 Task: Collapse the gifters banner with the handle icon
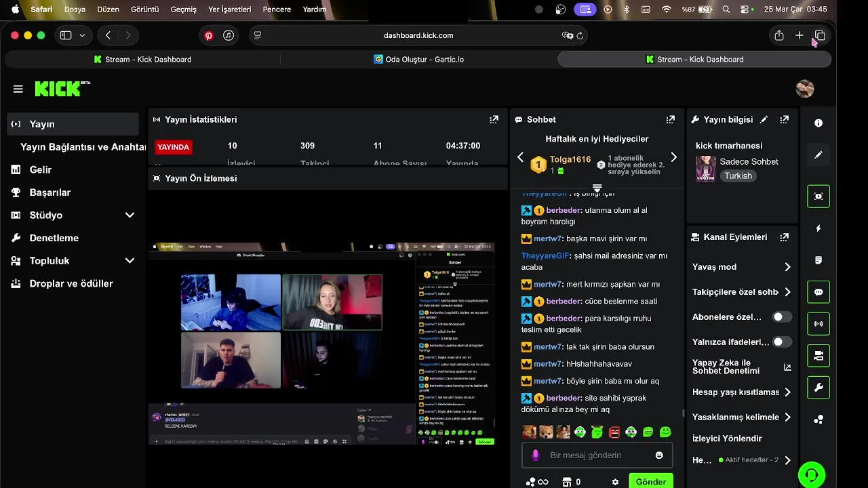point(597,188)
